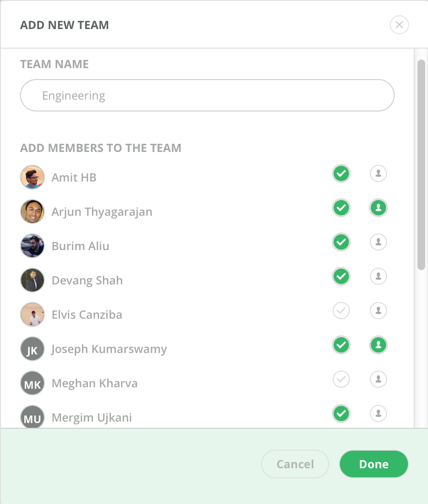This screenshot has width=428, height=504.
Task: Add Meghan Kharva to the team
Action: point(341,379)
